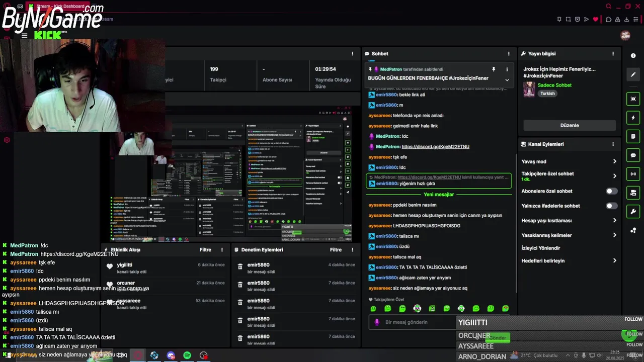Viewport: 644px width, 362px height.
Task: Click orcuner row in Etkinlik Akışı
Action: [x=166, y=286]
